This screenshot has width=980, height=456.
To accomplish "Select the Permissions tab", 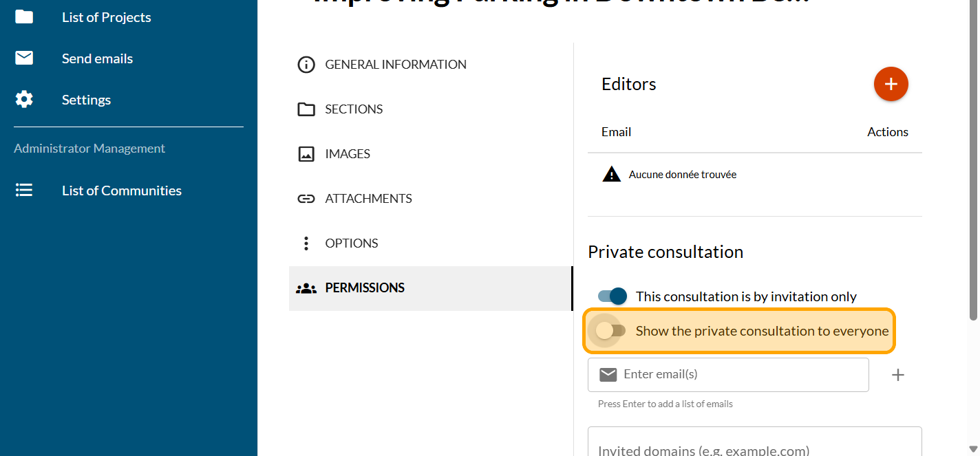I will (365, 288).
